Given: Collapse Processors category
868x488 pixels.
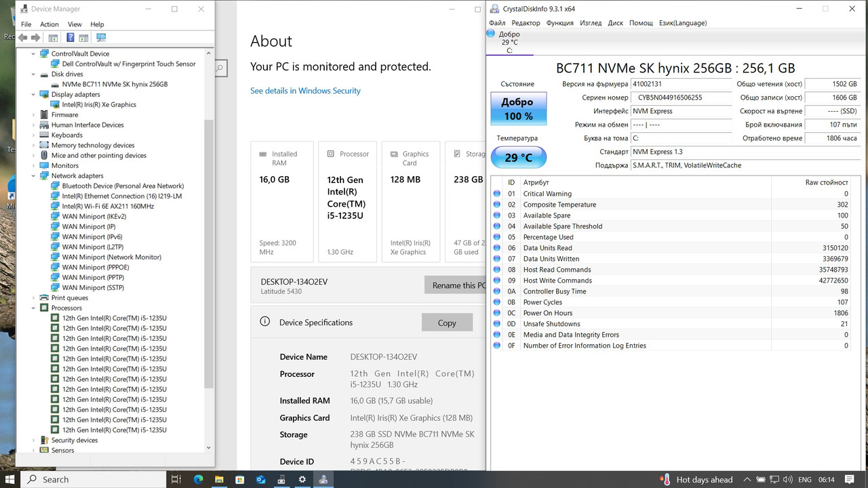Looking at the screenshot, I should tap(33, 308).
